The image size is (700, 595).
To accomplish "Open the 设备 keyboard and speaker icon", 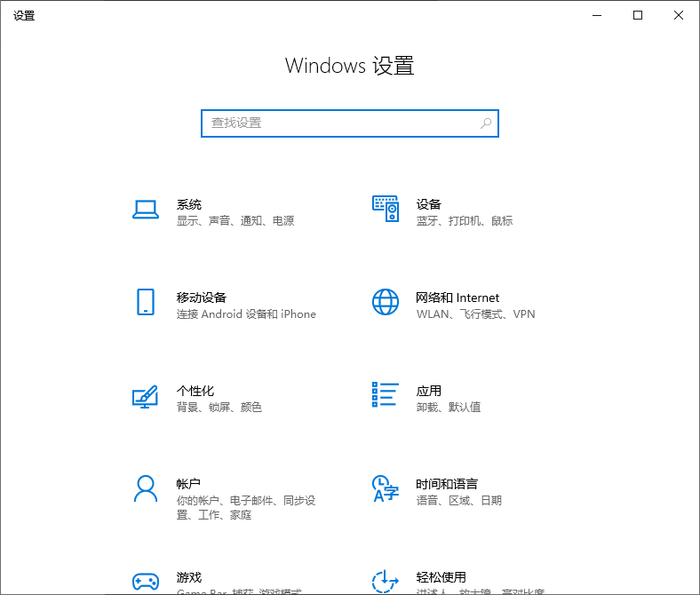I will 386,209.
